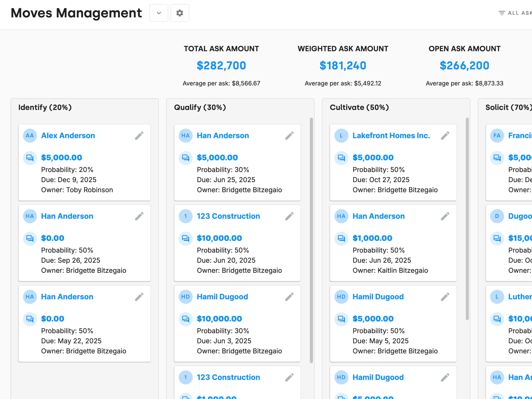Click the $282,700 total ask amount
Image resolution: width=532 pixels, height=399 pixels.
click(221, 66)
